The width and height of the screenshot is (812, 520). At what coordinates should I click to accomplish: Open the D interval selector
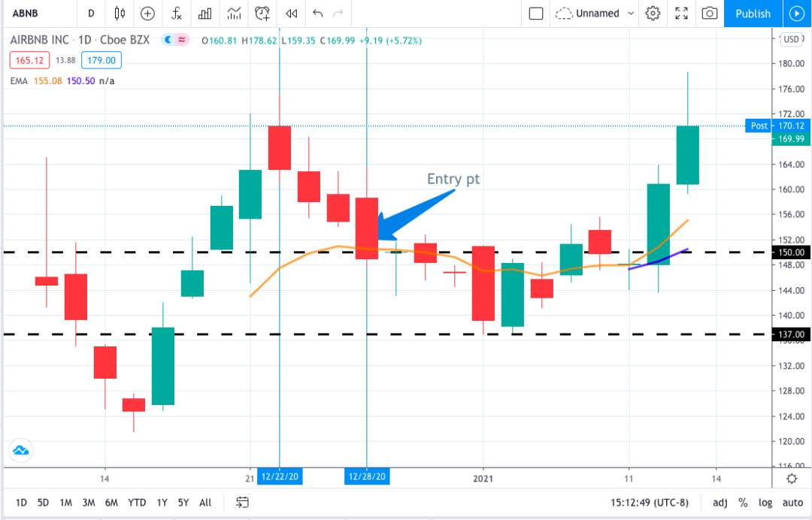point(91,14)
